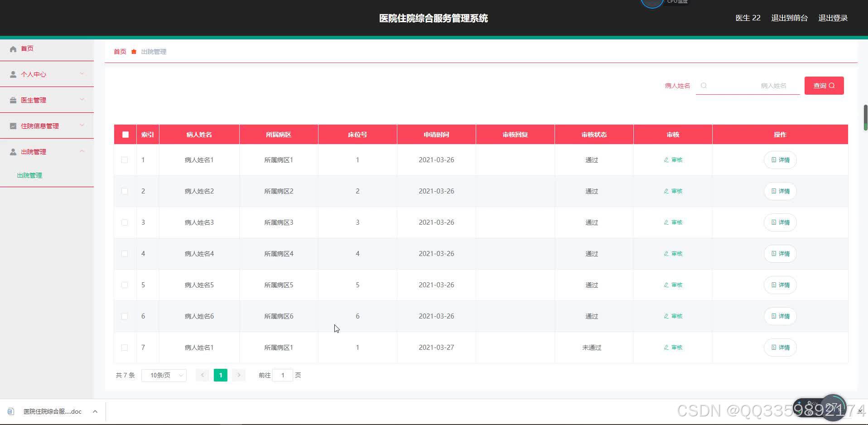Click the 审核 edit icon for row 3

[x=666, y=222]
